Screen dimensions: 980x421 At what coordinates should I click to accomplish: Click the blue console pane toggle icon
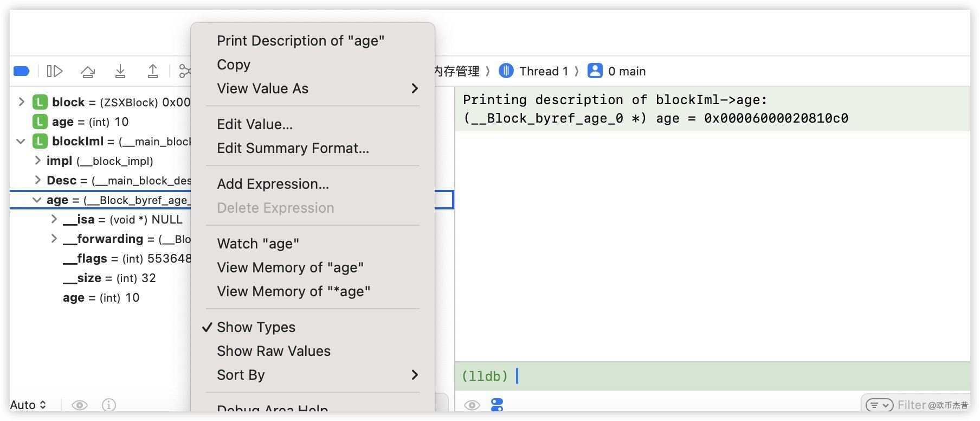(x=497, y=405)
